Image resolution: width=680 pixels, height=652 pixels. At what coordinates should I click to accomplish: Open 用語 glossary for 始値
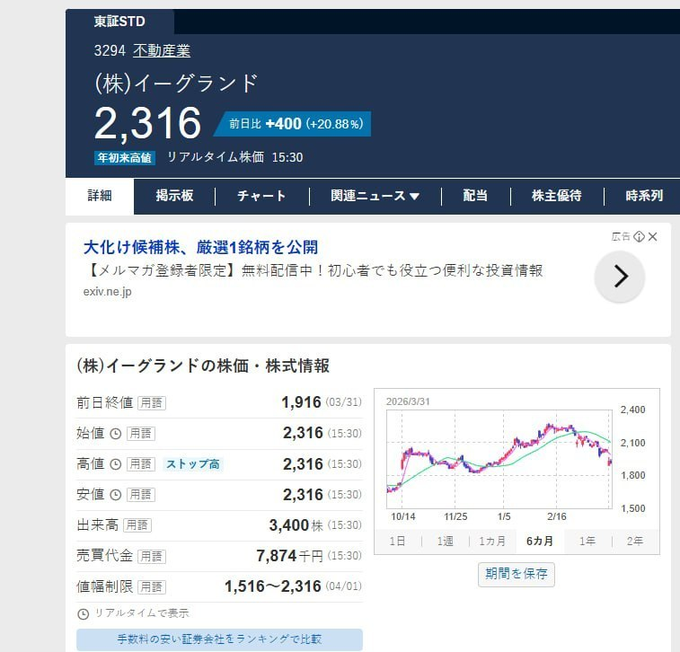pyautogui.click(x=141, y=433)
